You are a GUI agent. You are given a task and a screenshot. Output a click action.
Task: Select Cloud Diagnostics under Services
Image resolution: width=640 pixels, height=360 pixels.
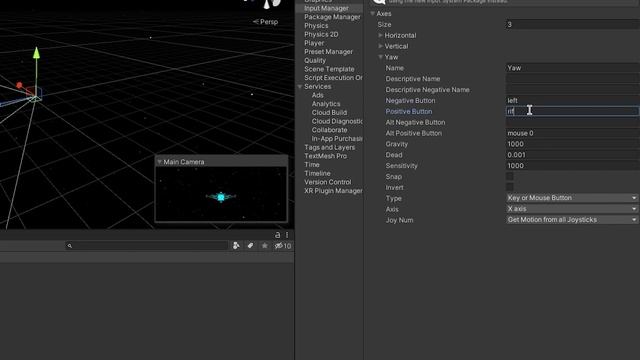click(x=337, y=121)
